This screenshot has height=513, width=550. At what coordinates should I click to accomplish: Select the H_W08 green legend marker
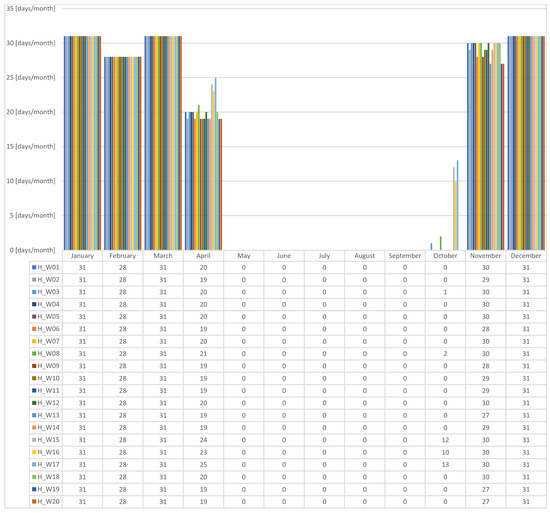point(34,354)
